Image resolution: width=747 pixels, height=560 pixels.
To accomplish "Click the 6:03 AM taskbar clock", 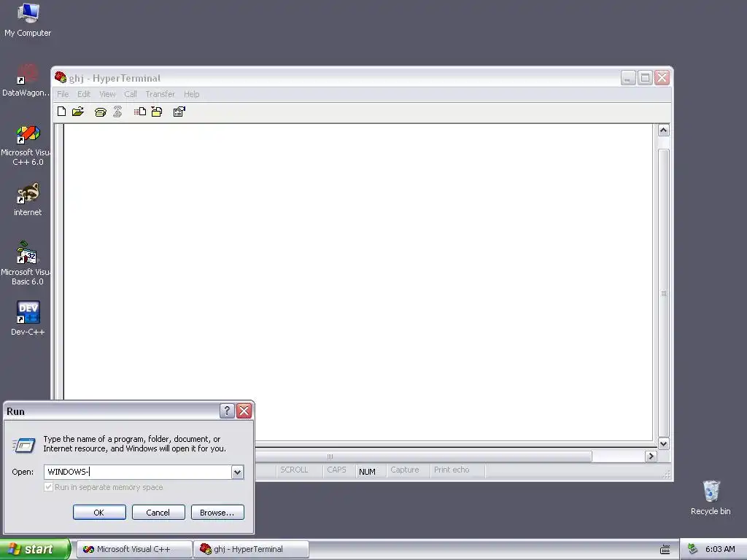I will 720,549.
